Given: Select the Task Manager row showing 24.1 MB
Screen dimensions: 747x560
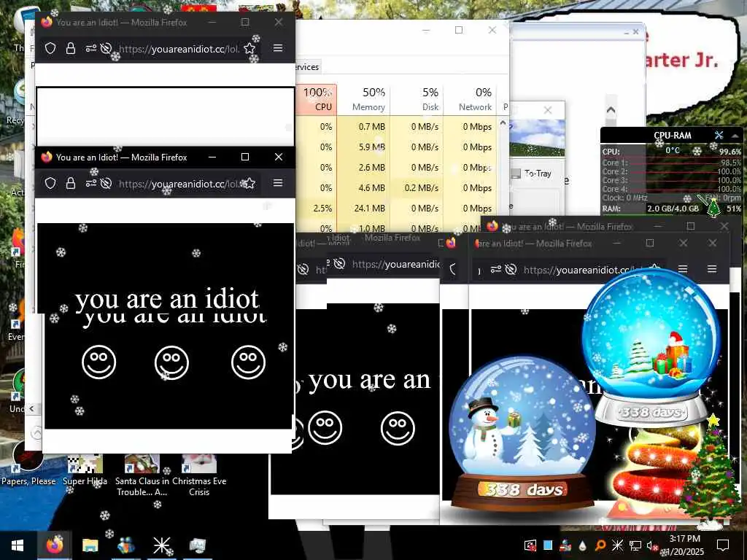Looking at the screenshot, I should [x=396, y=208].
